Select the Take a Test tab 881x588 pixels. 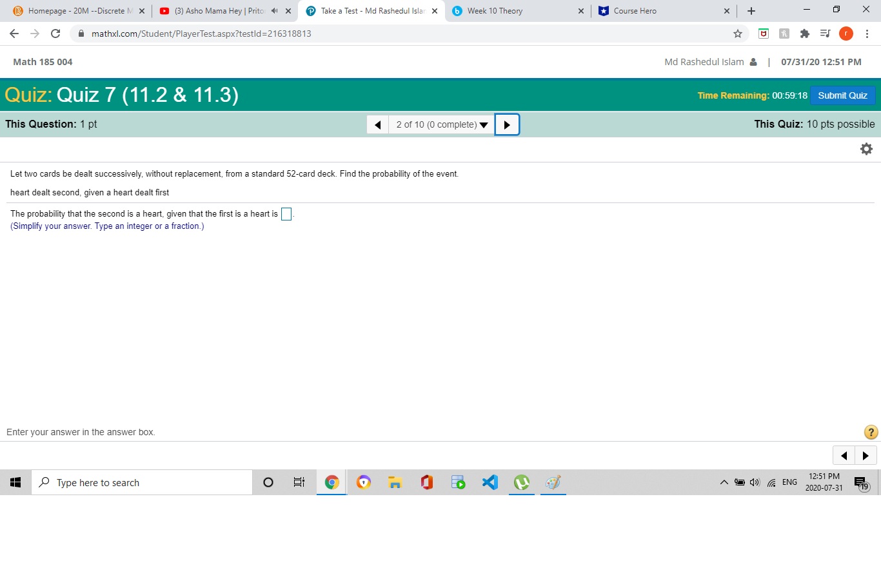(x=373, y=11)
